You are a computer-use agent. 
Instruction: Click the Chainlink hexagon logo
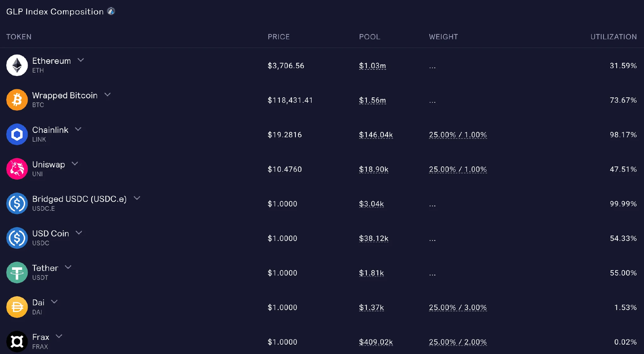pyautogui.click(x=17, y=134)
